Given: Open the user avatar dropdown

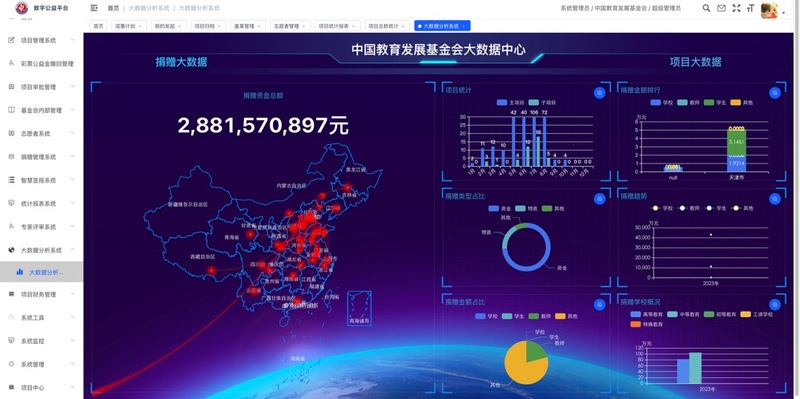Looking at the screenshot, I should click(772, 10).
